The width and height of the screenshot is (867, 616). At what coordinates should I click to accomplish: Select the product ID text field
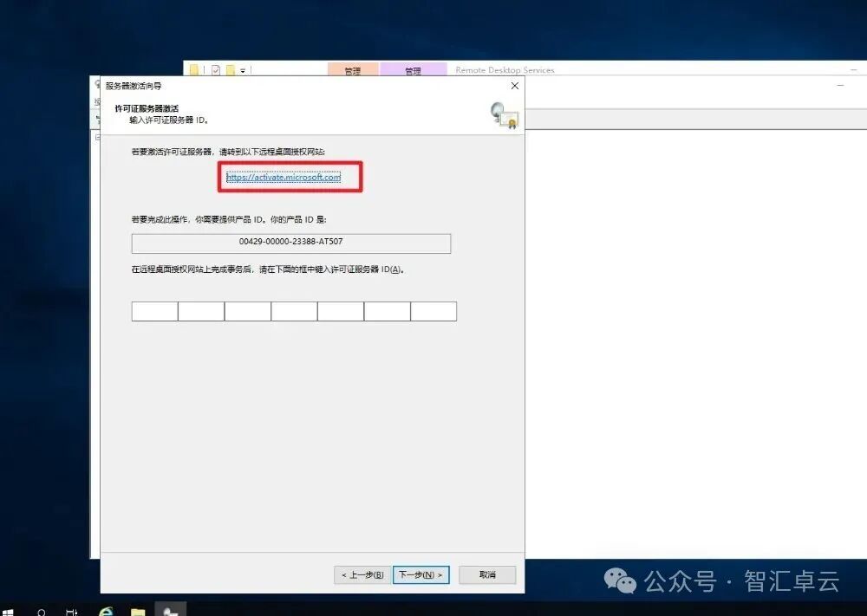click(292, 243)
